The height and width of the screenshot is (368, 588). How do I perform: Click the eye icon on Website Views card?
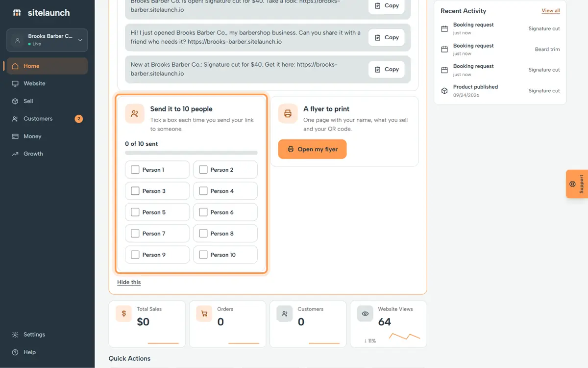(365, 314)
